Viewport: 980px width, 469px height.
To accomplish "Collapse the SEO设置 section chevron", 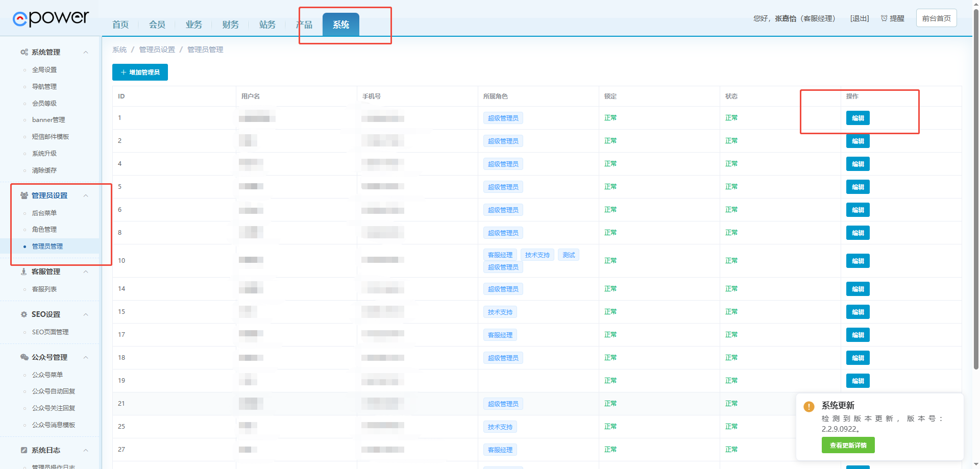I will [86, 314].
